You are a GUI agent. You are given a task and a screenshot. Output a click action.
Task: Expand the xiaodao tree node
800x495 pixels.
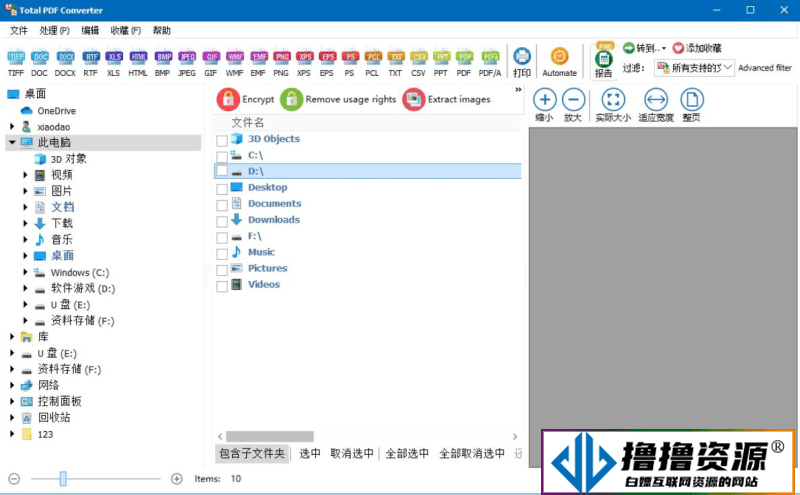pos(12,126)
